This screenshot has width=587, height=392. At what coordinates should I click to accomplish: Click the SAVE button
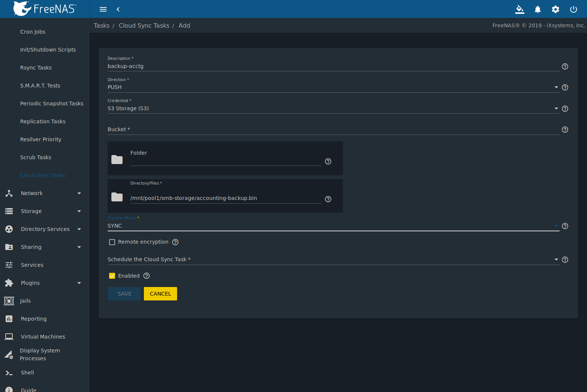tap(124, 294)
